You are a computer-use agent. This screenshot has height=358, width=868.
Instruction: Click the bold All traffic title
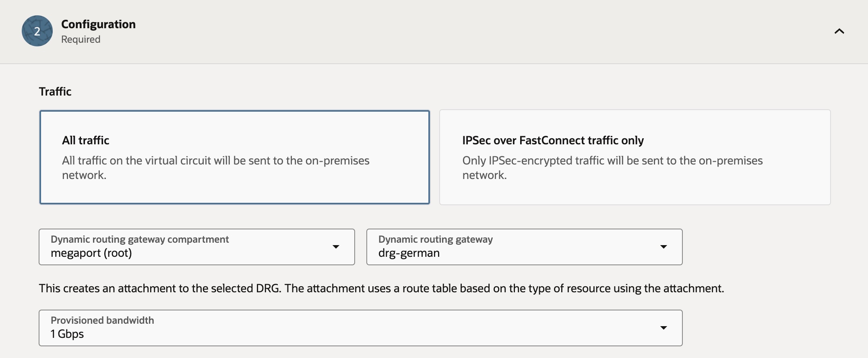click(x=85, y=140)
